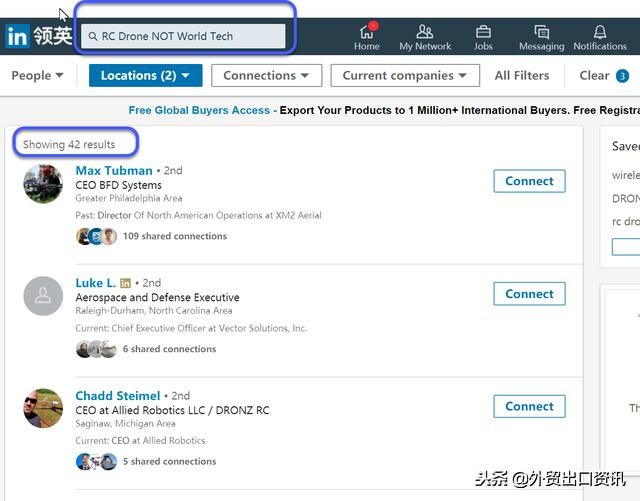
Task: Click the LinkedIn logo
Action: [18, 36]
